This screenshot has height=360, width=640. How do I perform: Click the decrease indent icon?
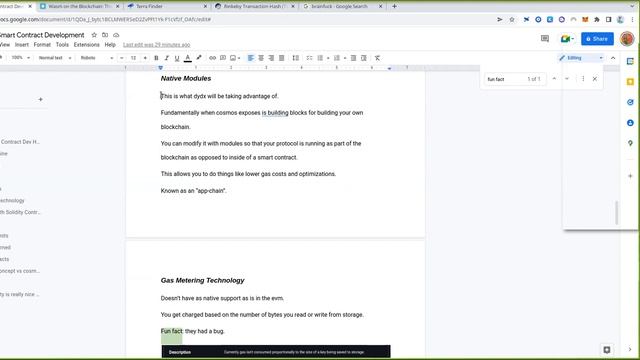[x=353, y=58]
